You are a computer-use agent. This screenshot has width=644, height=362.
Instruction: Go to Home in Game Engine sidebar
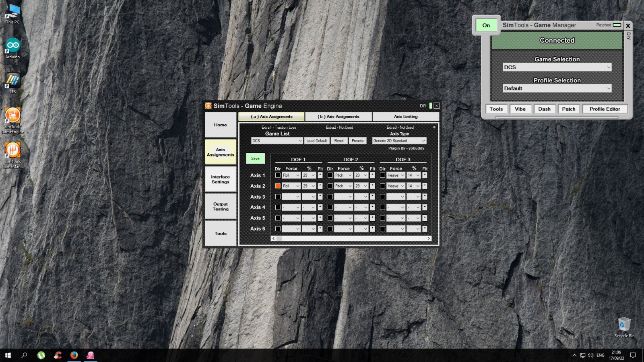(x=221, y=125)
